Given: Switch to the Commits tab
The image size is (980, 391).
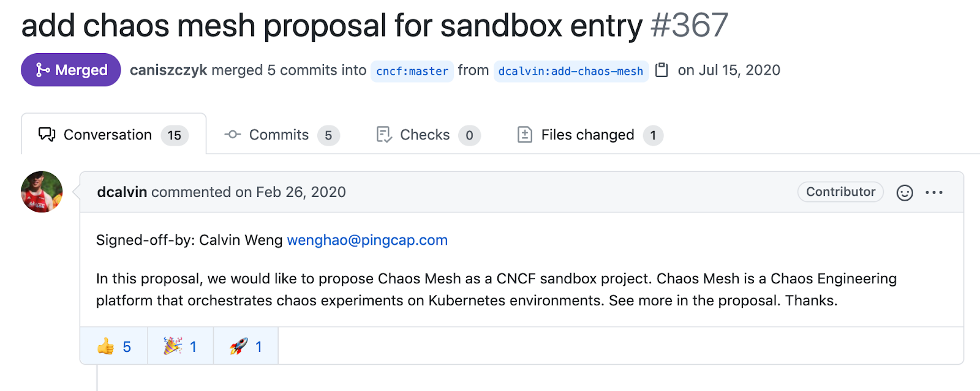Looking at the screenshot, I should pyautogui.click(x=279, y=135).
